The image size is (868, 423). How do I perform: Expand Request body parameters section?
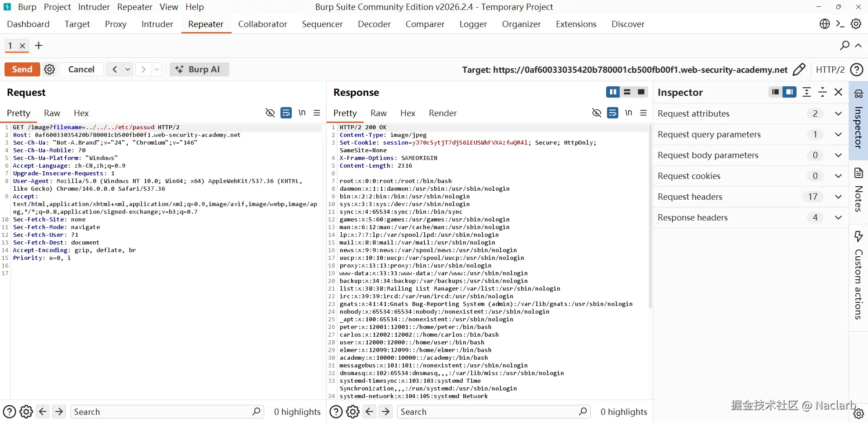pos(838,155)
